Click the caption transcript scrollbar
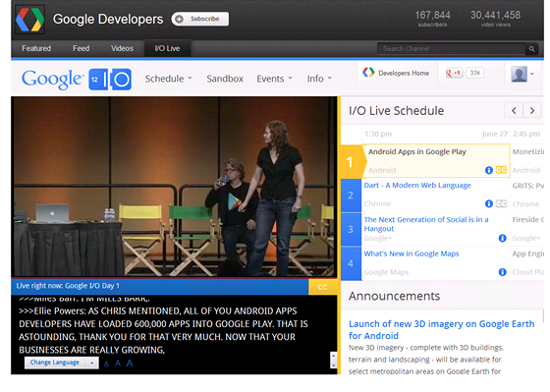Screen dimensions: 550x392 pos(333,361)
